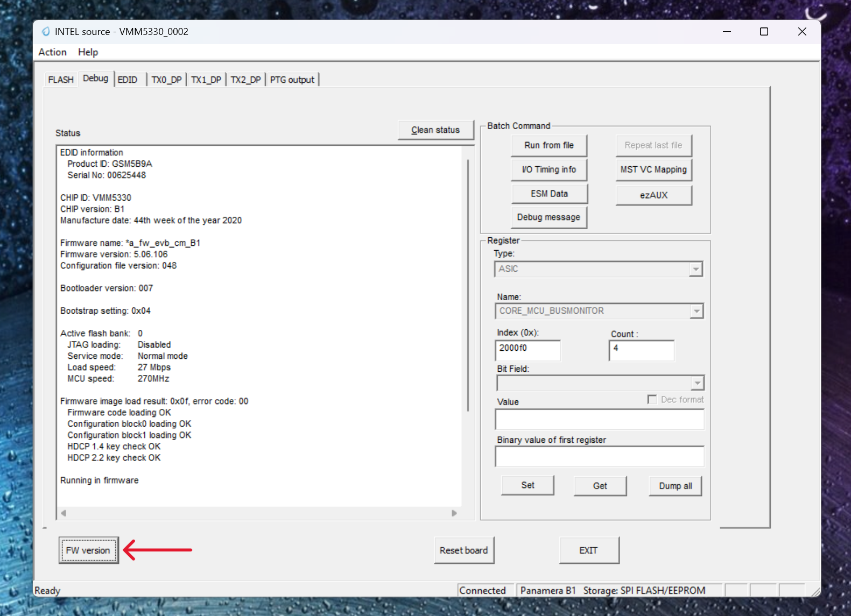Click the Index (0x) input field
Image resolution: width=851 pixels, height=616 pixels.
[528, 350]
